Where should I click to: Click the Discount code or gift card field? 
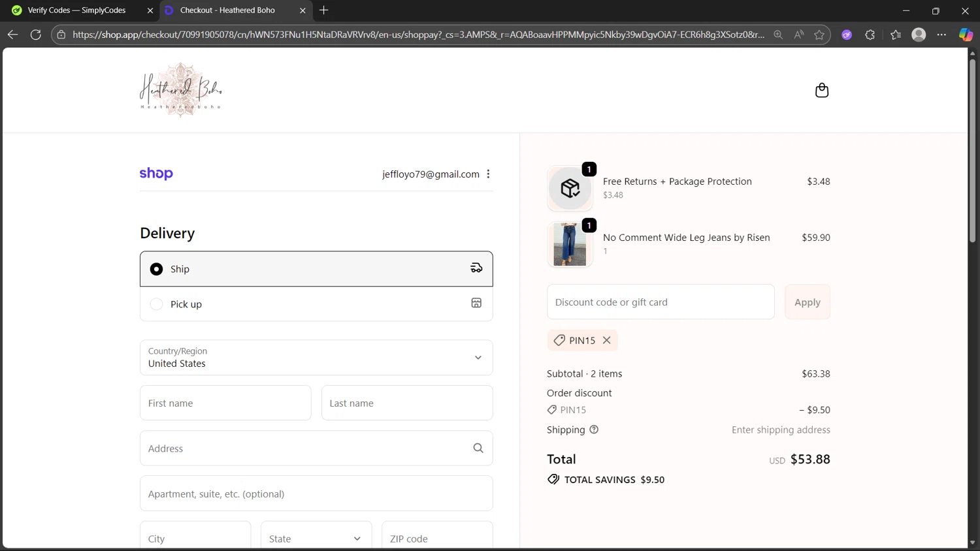pos(661,302)
